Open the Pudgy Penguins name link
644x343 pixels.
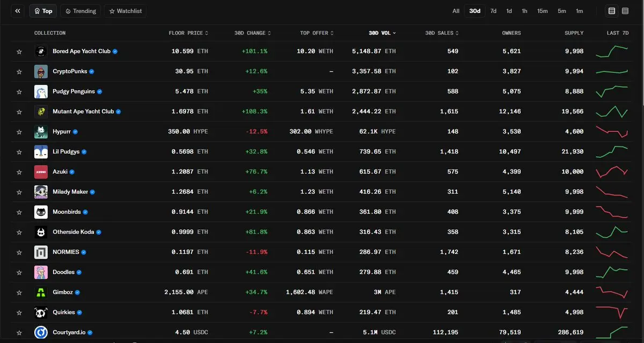click(74, 92)
